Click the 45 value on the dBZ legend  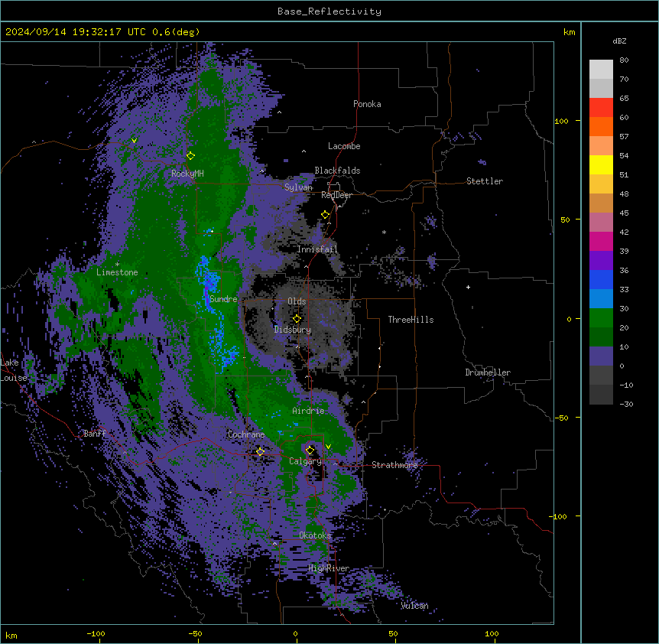point(624,213)
